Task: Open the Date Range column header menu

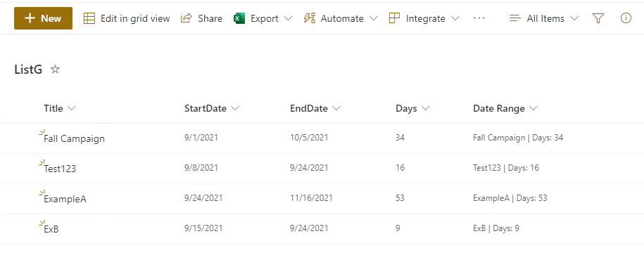Action: (x=505, y=109)
